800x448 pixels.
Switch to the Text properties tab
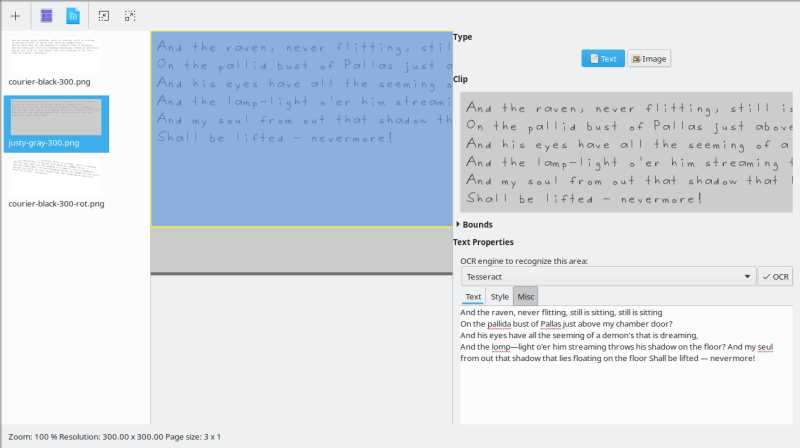(x=473, y=297)
